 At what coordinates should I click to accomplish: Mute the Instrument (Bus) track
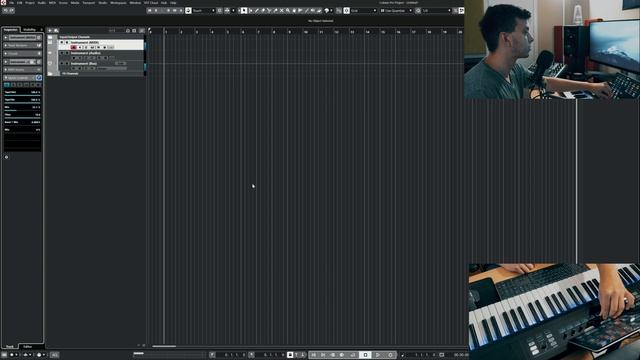point(62,63)
